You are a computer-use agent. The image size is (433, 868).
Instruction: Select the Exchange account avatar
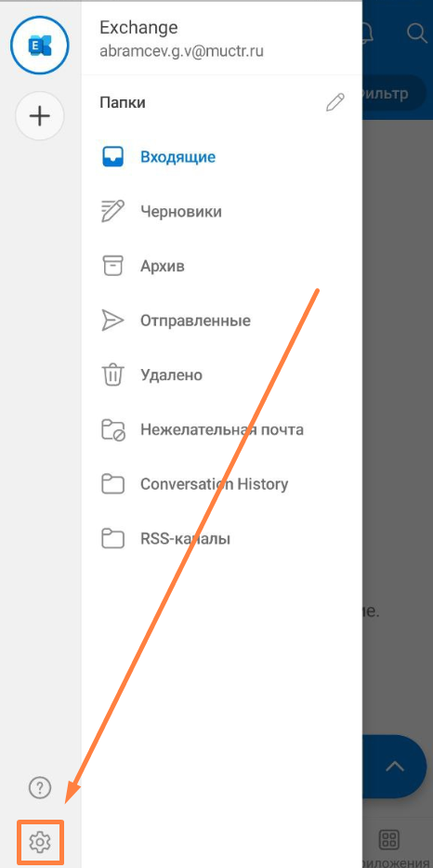click(40, 47)
